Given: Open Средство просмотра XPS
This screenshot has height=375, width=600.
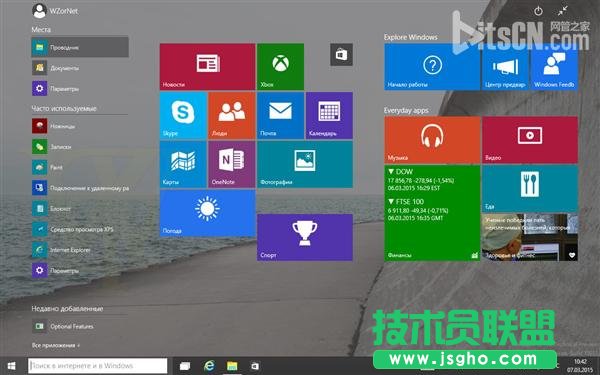Looking at the screenshot, I should (80, 229).
